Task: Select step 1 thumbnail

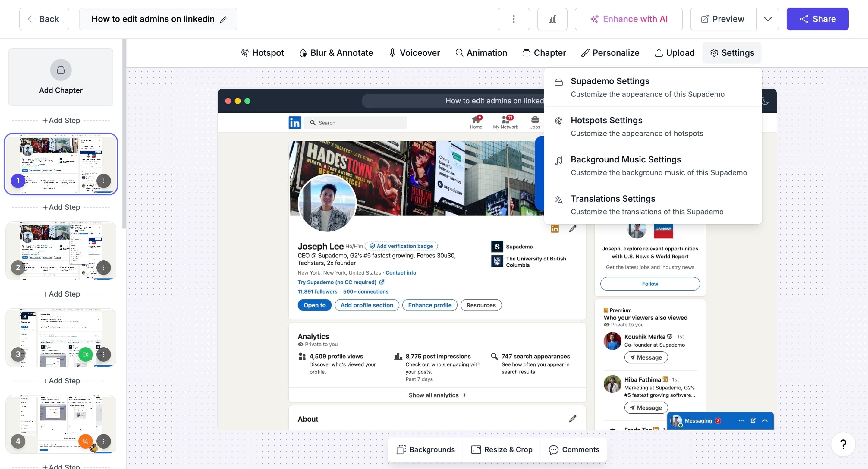Action: point(61,164)
